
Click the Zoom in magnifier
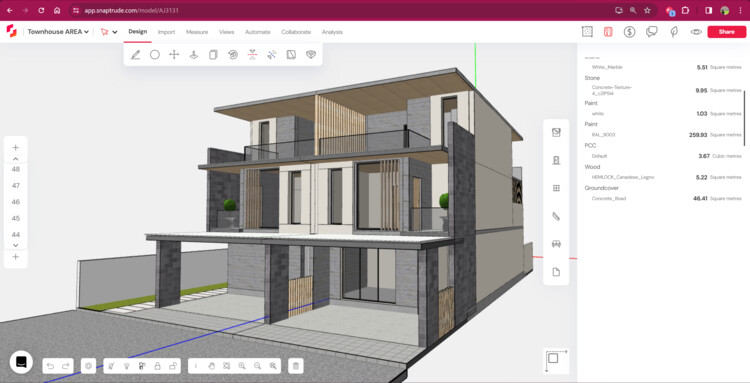click(242, 366)
